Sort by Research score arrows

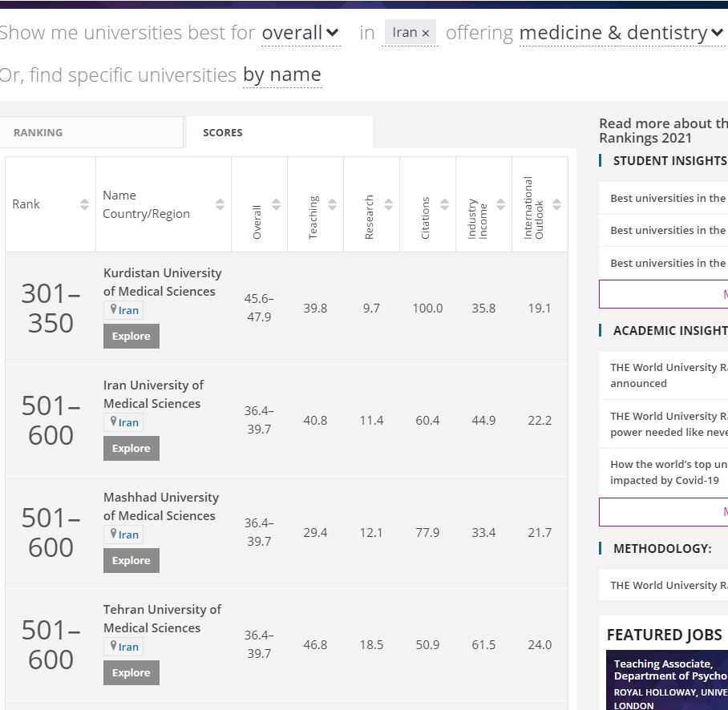click(389, 204)
